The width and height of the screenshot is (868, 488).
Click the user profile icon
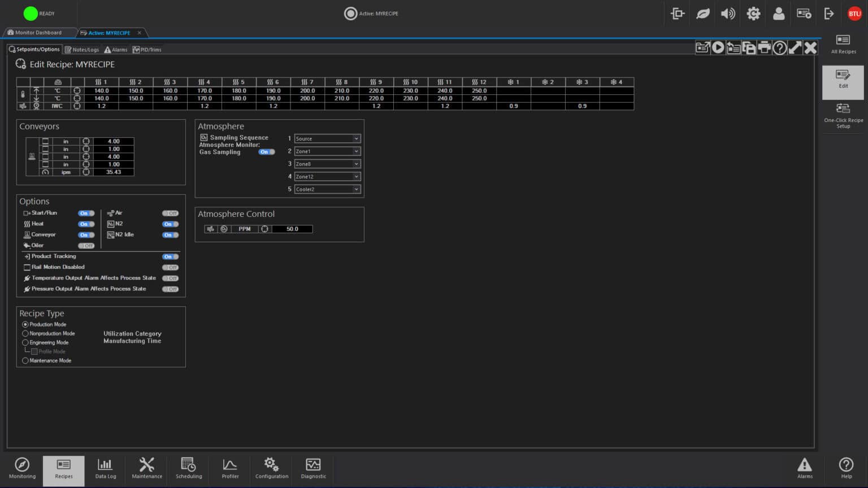point(779,14)
